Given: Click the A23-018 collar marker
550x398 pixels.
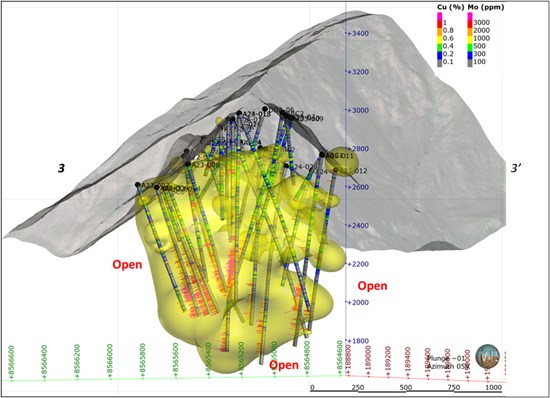Looking at the screenshot, I should click(x=239, y=113).
